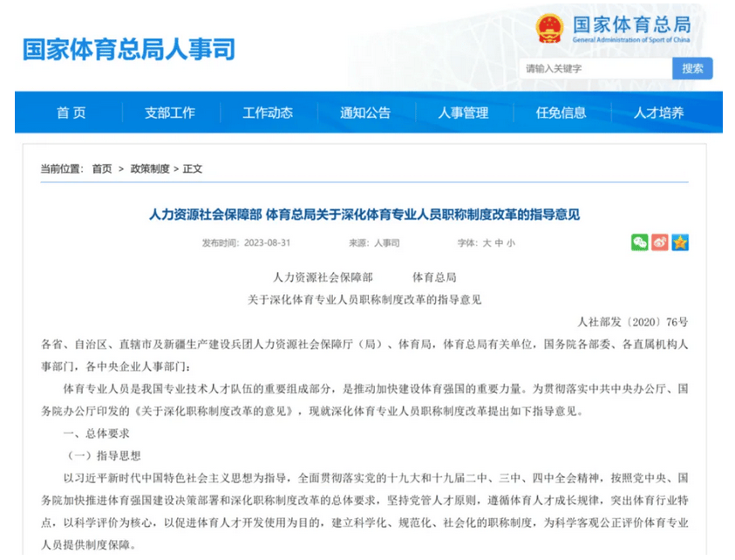
Task: Open the 通知公告 navigation tab
Action: [365, 113]
